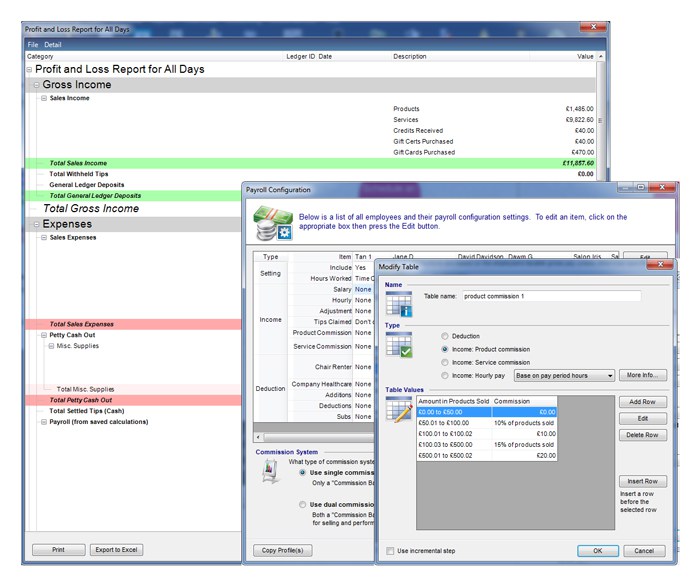This screenshot has height=583, width=700.
Task: Click the Payroll Configuration money icon
Action: 271,222
